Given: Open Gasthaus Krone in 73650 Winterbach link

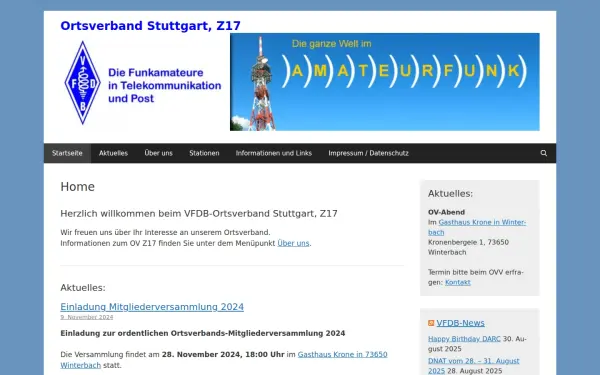Looking at the screenshot, I should point(224,360).
